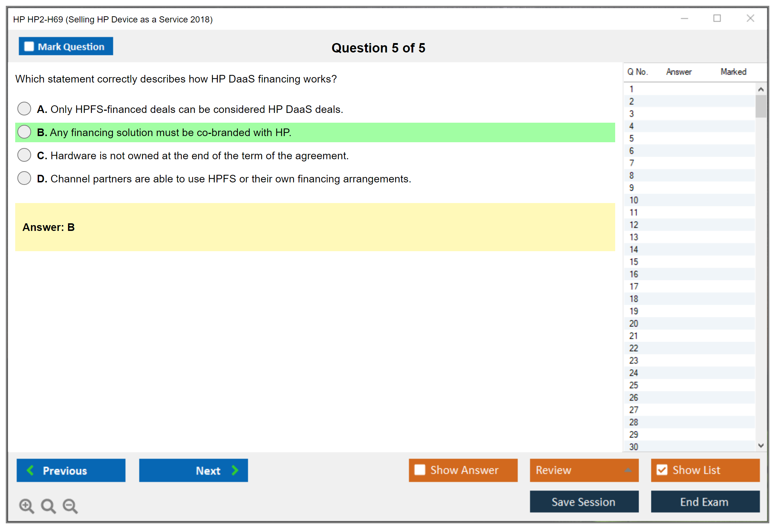Check the Mark Question checkbox

29,46
